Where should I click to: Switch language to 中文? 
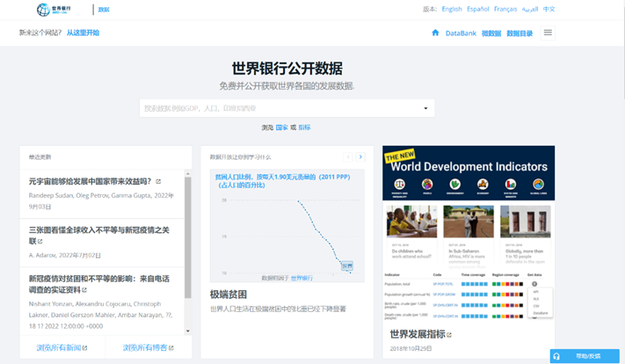point(549,9)
